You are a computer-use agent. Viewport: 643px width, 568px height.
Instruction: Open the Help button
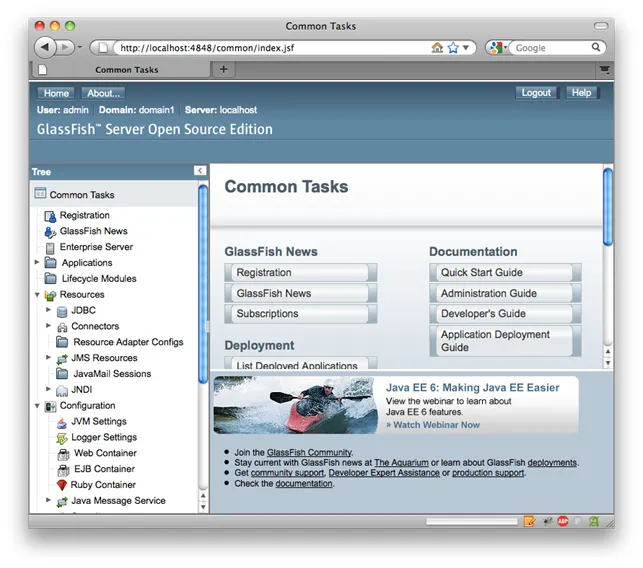(x=581, y=93)
